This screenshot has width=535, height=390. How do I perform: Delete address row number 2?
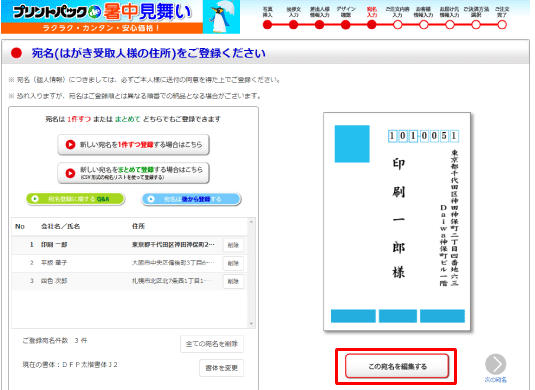(x=233, y=263)
